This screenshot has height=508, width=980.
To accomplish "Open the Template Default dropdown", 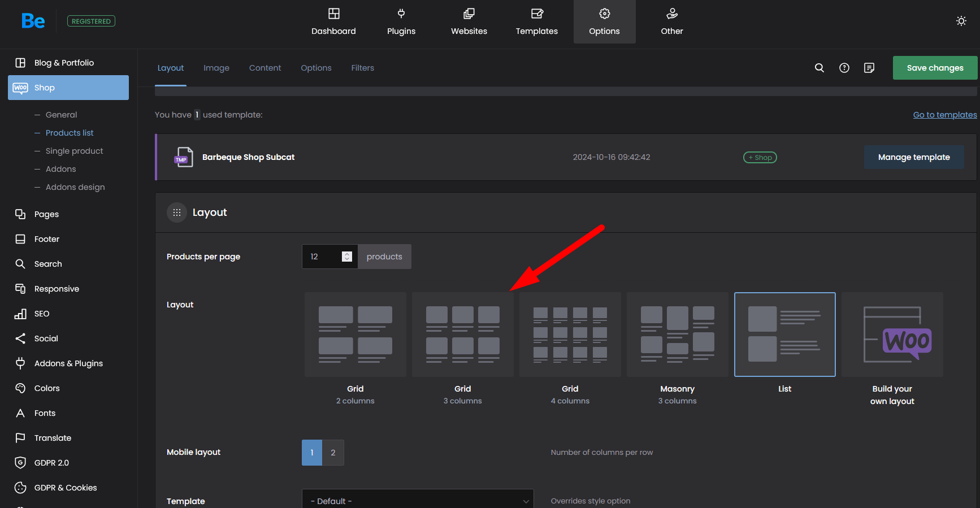I will click(418, 501).
